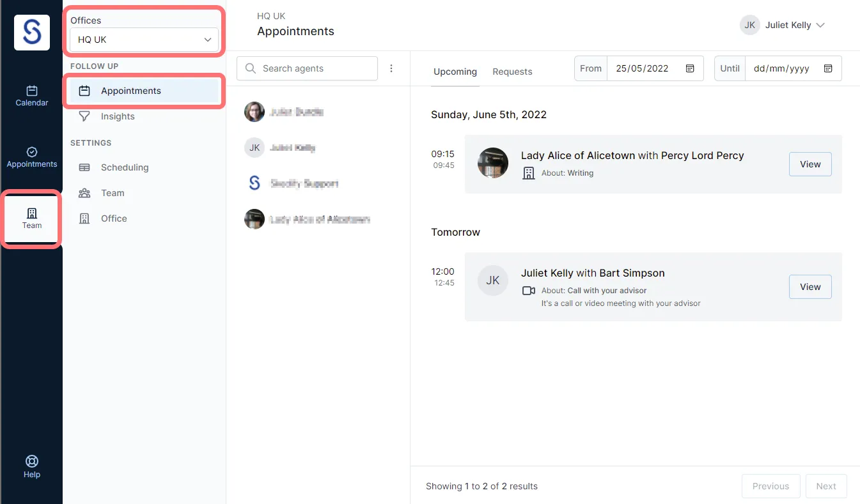View Lady Alice of Alicetown appointment
Screen dimensions: 860x504
tap(810, 164)
